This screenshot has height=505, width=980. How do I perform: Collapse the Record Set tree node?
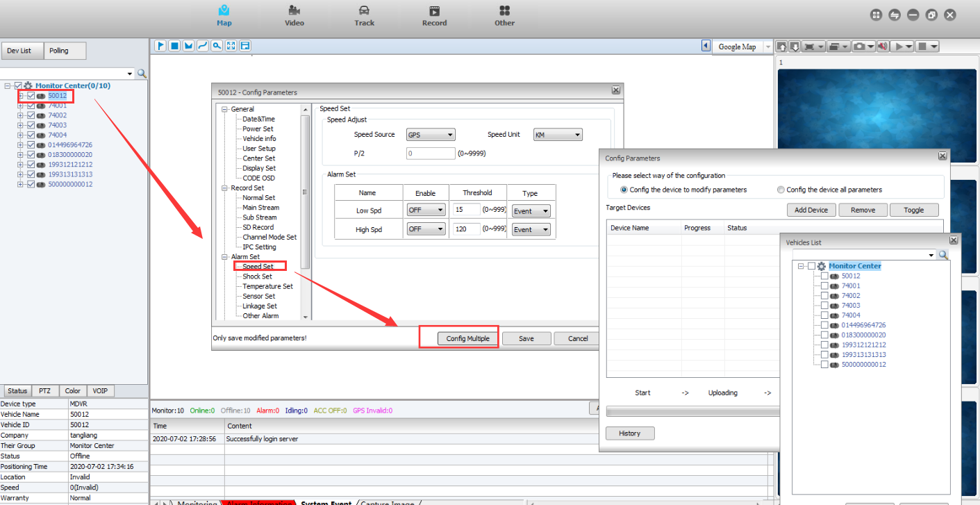click(225, 188)
